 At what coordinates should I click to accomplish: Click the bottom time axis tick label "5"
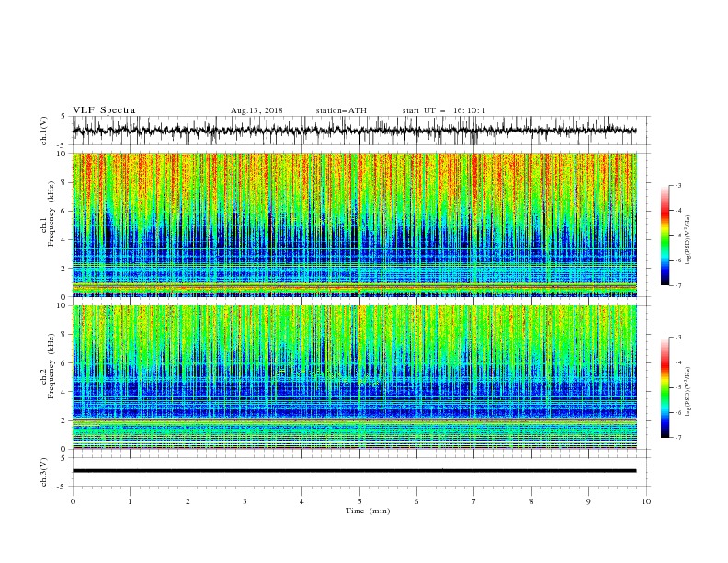[x=359, y=501]
